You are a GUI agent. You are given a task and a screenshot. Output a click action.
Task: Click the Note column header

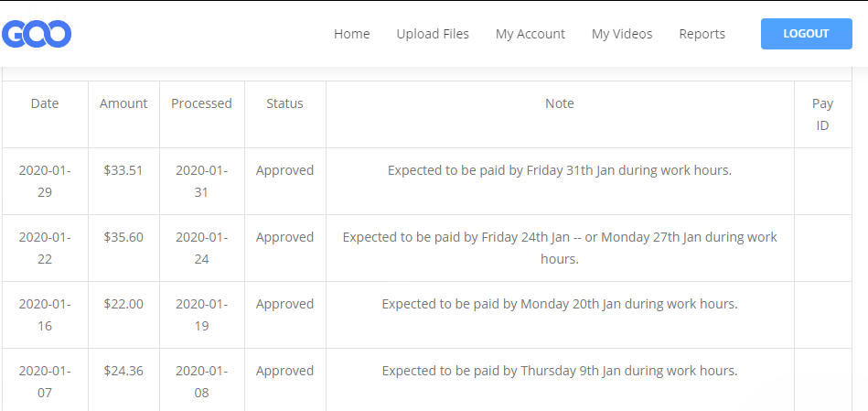560,103
